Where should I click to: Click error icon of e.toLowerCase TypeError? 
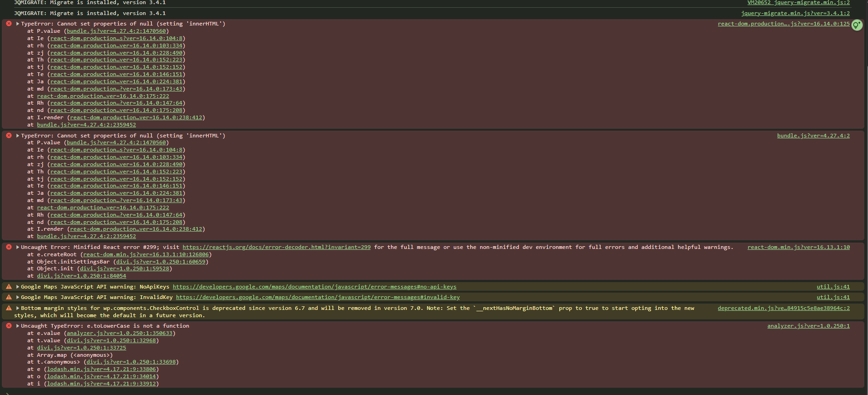click(x=9, y=326)
